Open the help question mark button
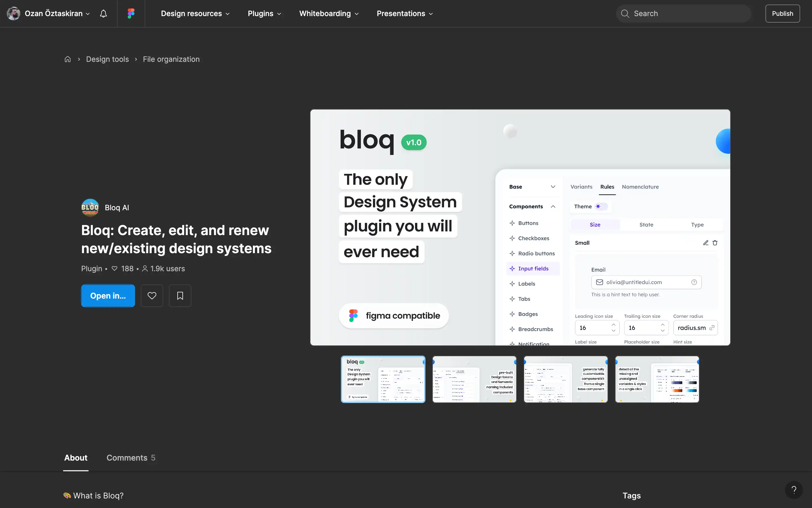 tap(794, 490)
